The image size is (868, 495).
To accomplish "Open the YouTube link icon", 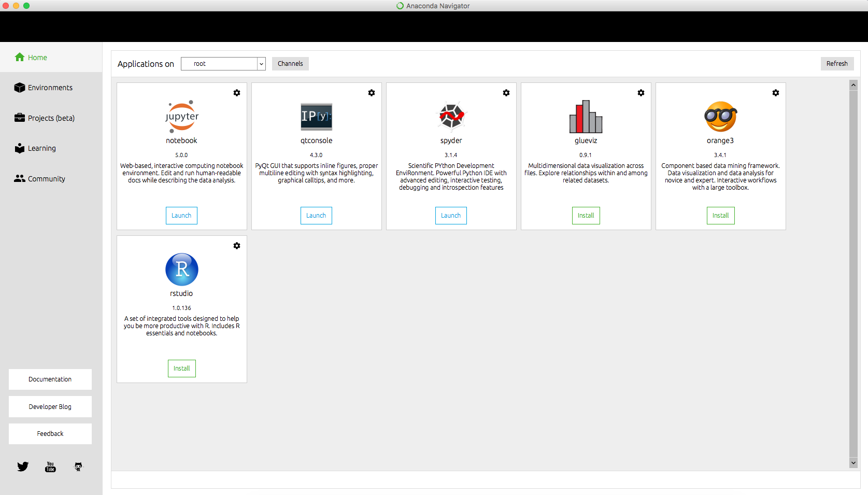I will pyautogui.click(x=50, y=467).
